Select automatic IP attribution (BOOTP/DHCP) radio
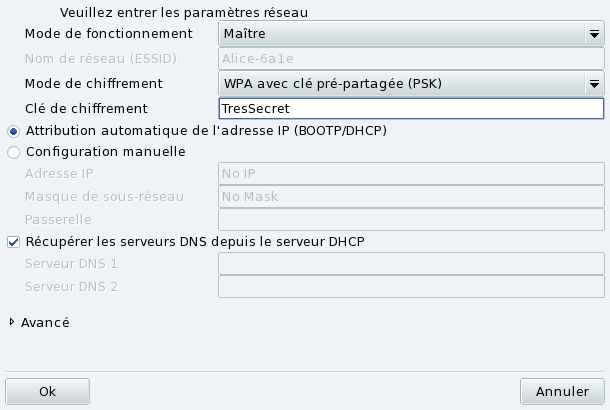The image size is (610, 410). click(13, 131)
